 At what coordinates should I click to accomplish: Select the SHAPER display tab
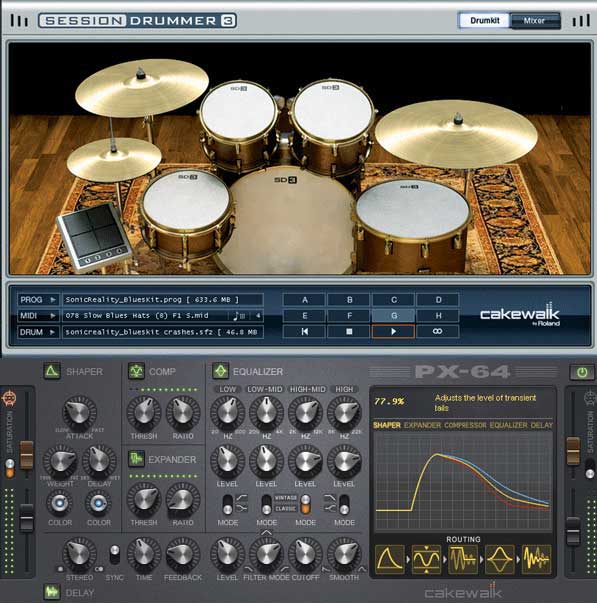[386, 425]
